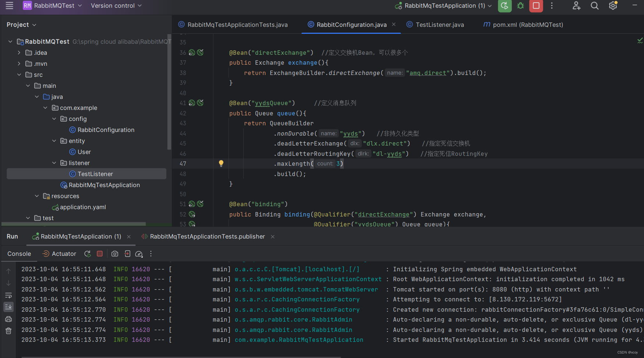Open the More Actions three-dot menu
This screenshot has height=358, width=644.
pos(552,6)
